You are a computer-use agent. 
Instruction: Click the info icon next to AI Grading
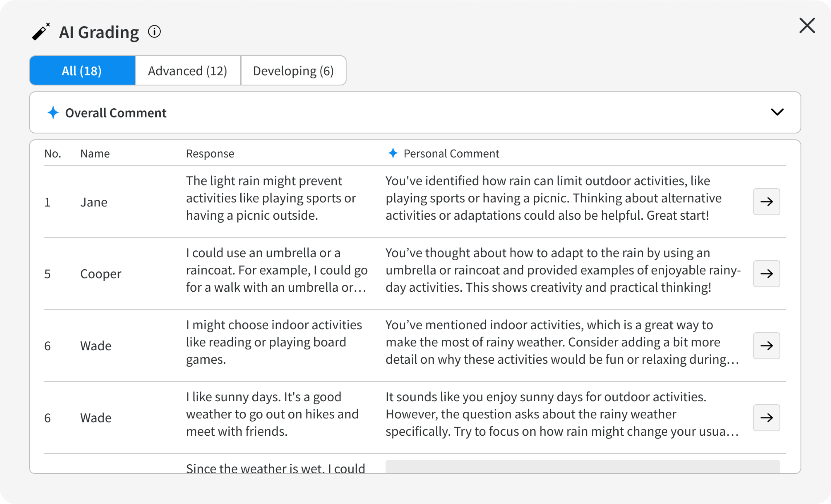(155, 32)
